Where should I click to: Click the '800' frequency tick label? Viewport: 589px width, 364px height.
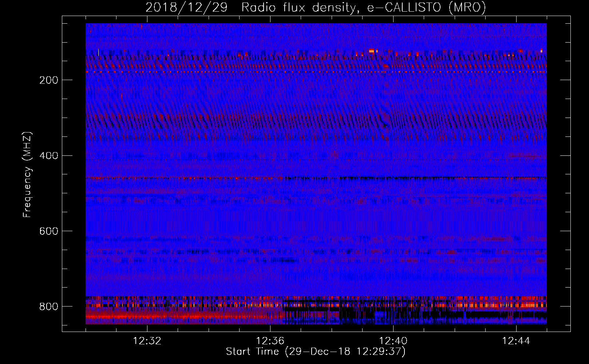tap(48, 306)
